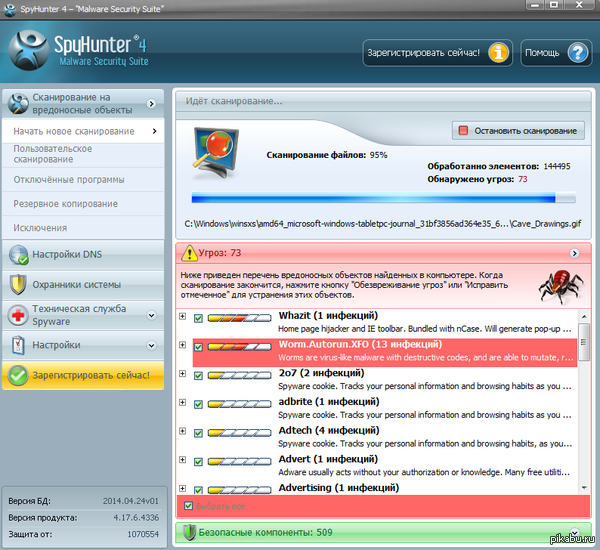Click arrow beside Сканирование на вредоносные объекты

pyautogui.click(x=152, y=104)
